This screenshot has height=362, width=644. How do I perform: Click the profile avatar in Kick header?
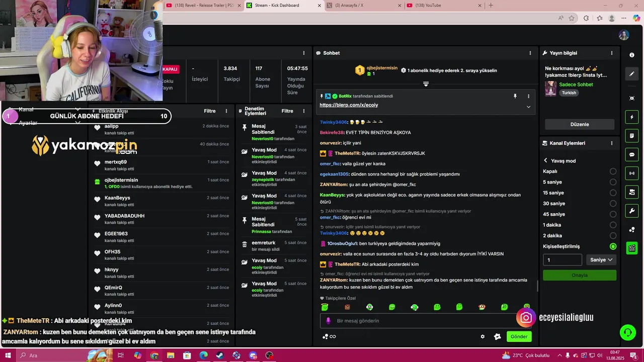[624, 35]
